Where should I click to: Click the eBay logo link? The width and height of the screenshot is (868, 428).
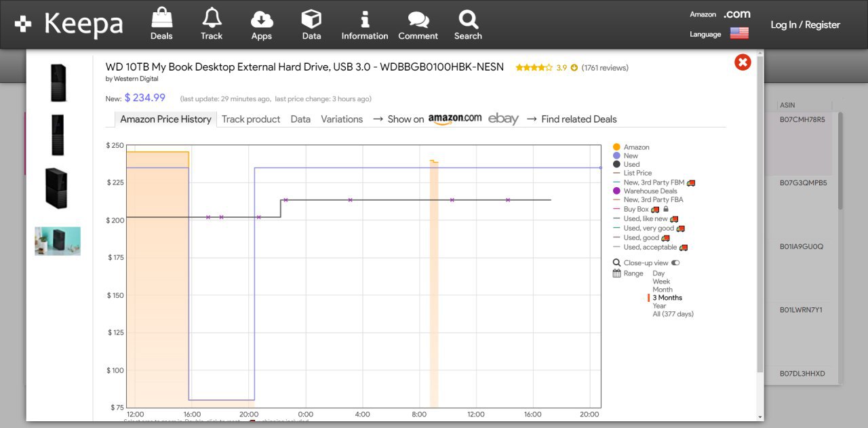pos(503,119)
